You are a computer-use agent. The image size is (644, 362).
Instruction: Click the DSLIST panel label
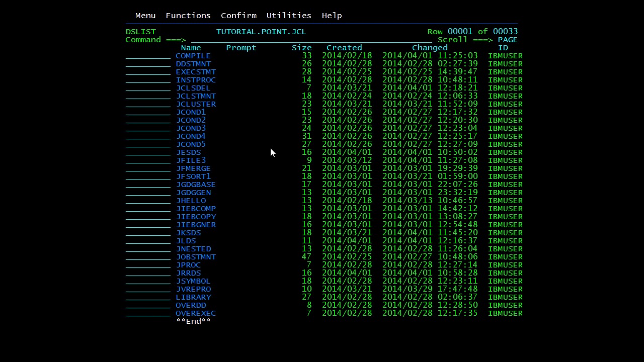point(140,32)
